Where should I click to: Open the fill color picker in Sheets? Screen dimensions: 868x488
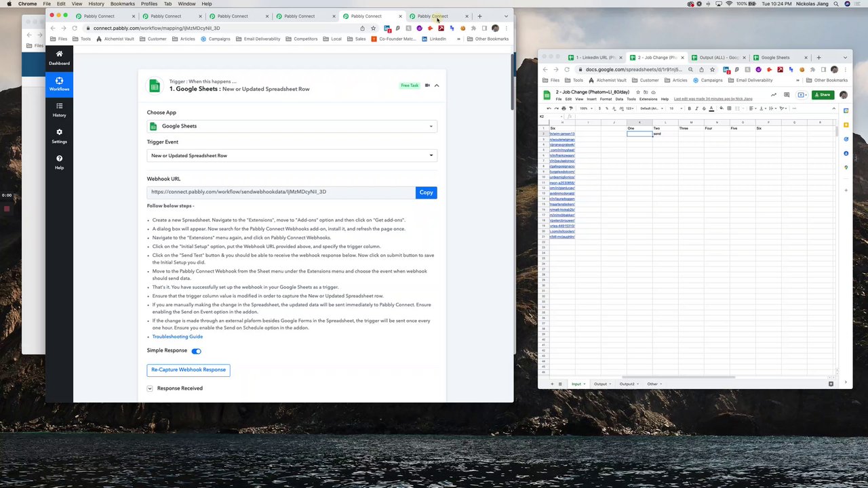pyautogui.click(x=722, y=108)
